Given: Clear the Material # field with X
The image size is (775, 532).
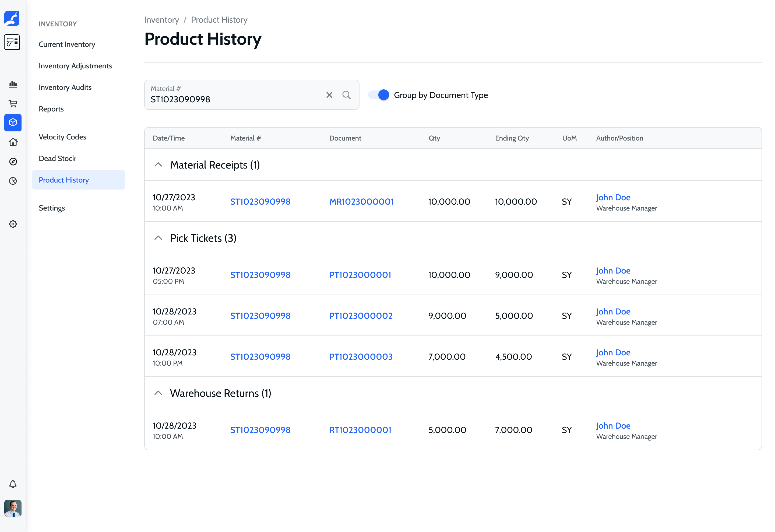Looking at the screenshot, I should (x=329, y=95).
